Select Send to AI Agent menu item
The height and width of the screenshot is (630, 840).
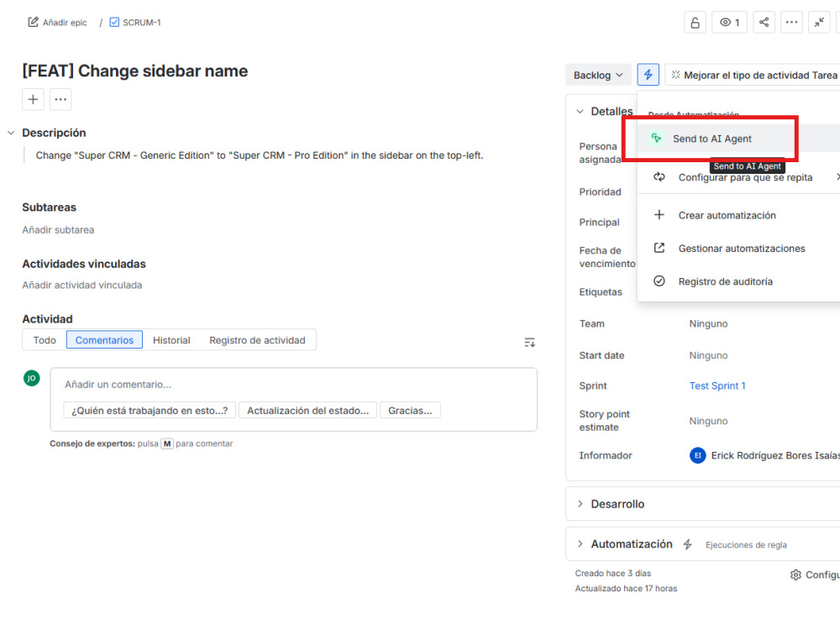coord(739,139)
